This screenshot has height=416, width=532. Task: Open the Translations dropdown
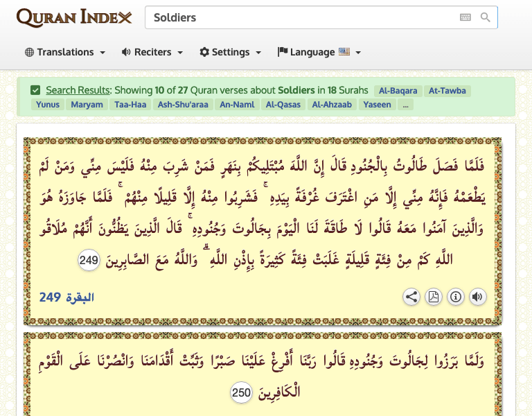click(x=65, y=52)
